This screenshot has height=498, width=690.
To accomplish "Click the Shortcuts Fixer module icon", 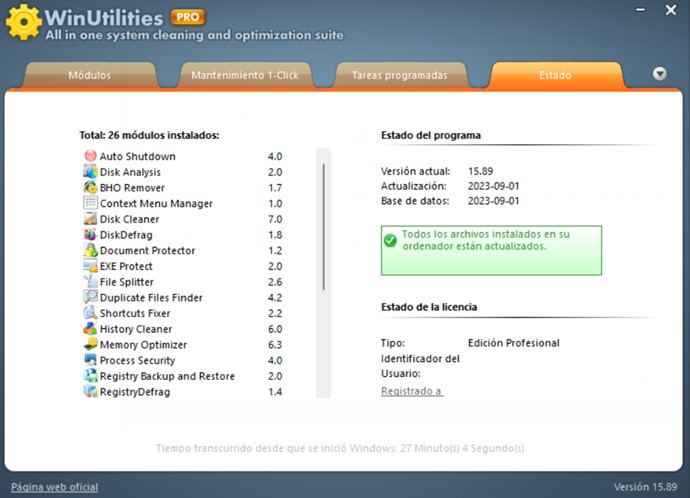I will pos(90,313).
